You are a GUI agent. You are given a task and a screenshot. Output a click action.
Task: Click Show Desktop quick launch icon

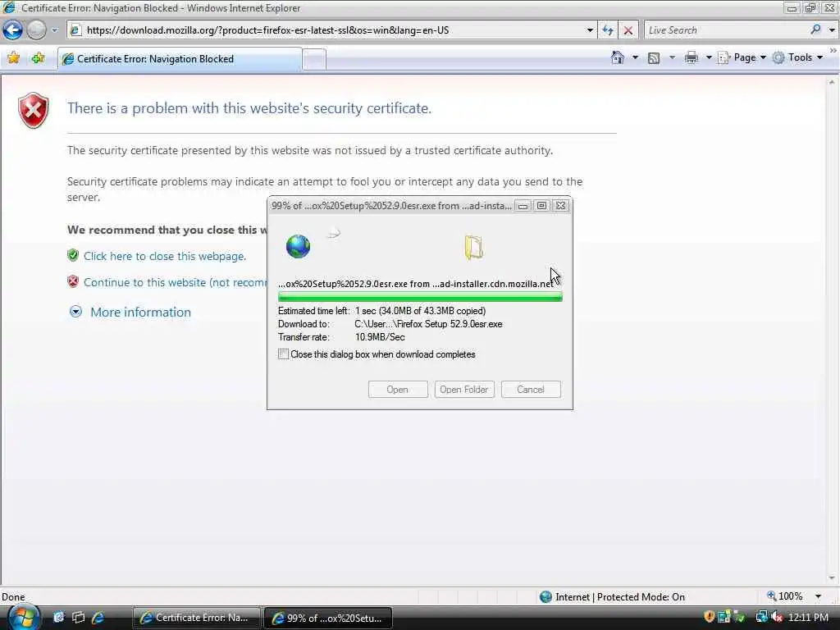pyautogui.click(x=58, y=617)
